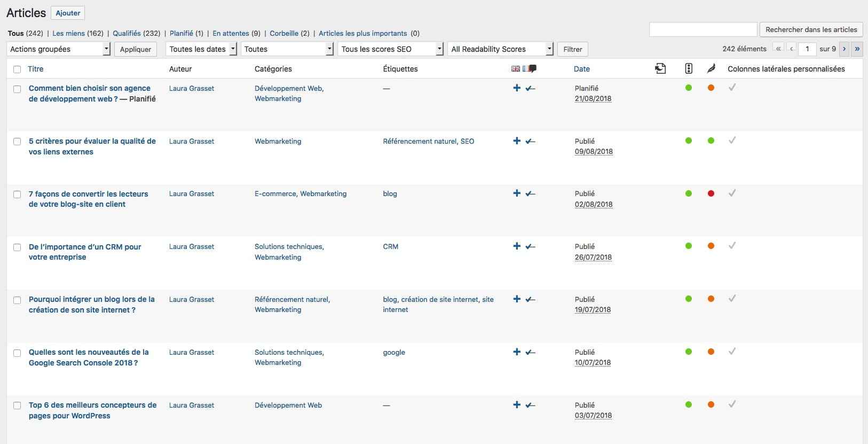Click green readability dot for '5 critères' row

[x=711, y=141]
